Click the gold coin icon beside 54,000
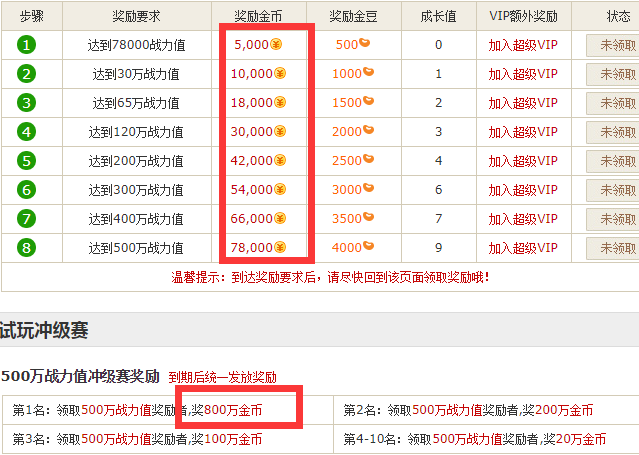The image size is (639, 455). [x=280, y=189]
